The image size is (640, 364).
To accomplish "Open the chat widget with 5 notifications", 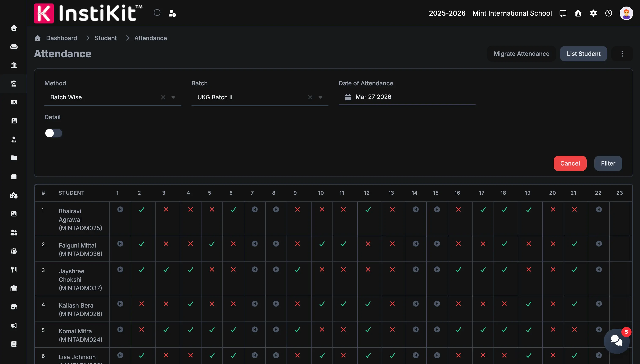I will click(617, 341).
